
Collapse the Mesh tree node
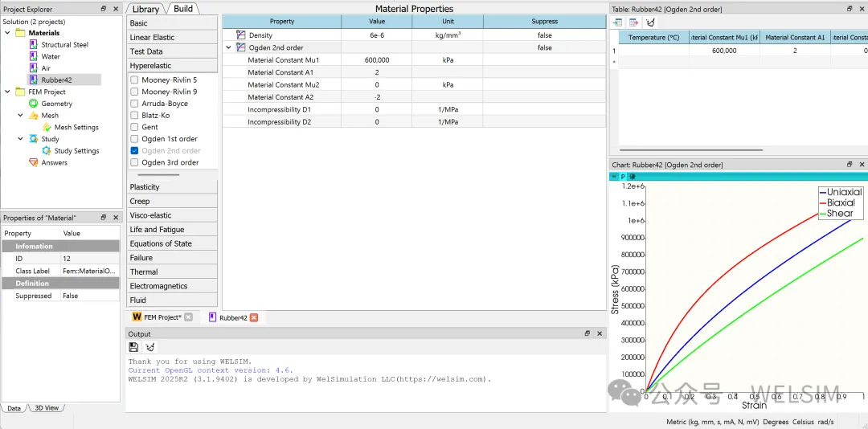[20, 115]
